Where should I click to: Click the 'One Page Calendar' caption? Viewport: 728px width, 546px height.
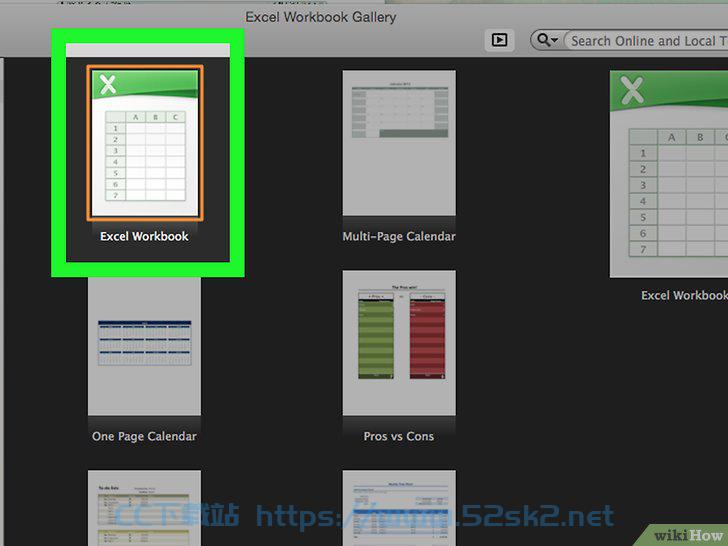[144, 436]
